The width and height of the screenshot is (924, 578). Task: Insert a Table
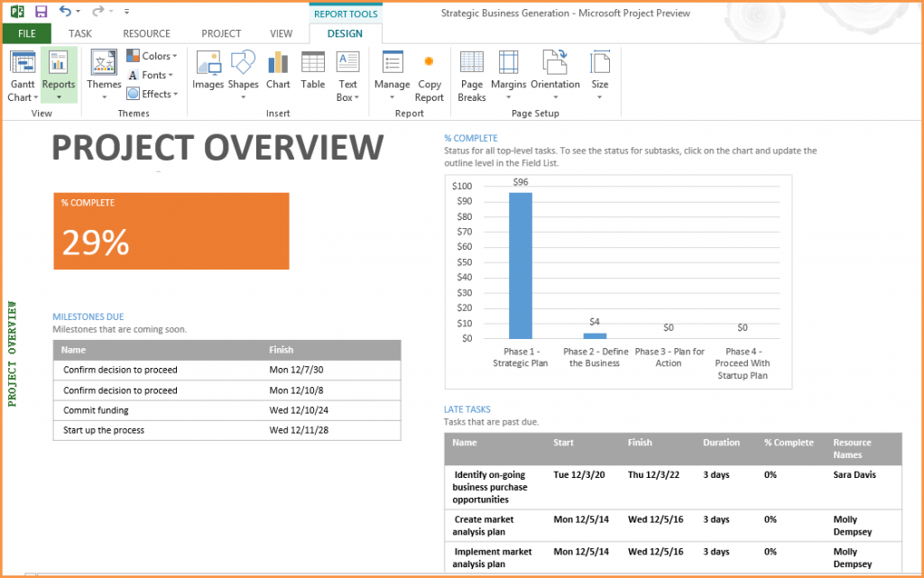(x=312, y=70)
